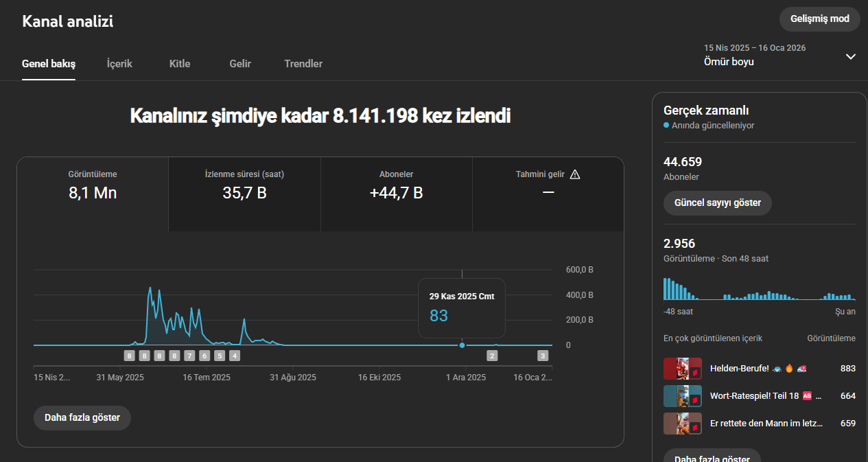Image resolution: width=868 pixels, height=462 pixels.
Task: Click the 664 view count
Action: (x=848, y=396)
